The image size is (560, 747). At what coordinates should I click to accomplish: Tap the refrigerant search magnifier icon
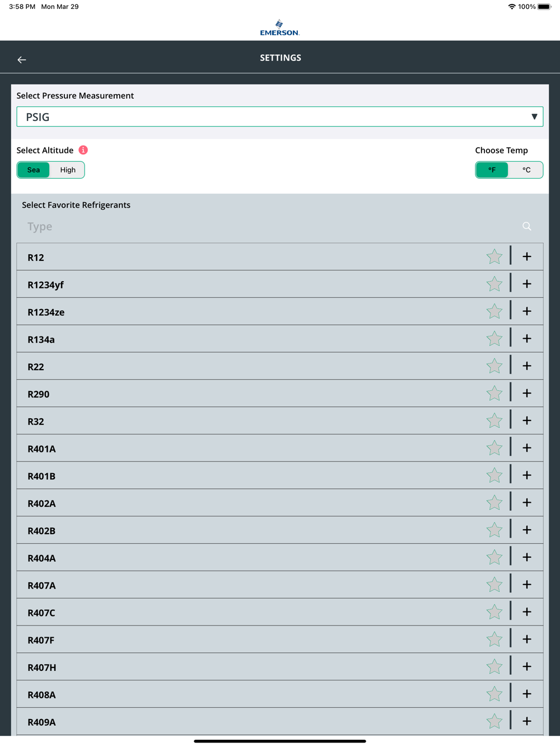pos(527,226)
